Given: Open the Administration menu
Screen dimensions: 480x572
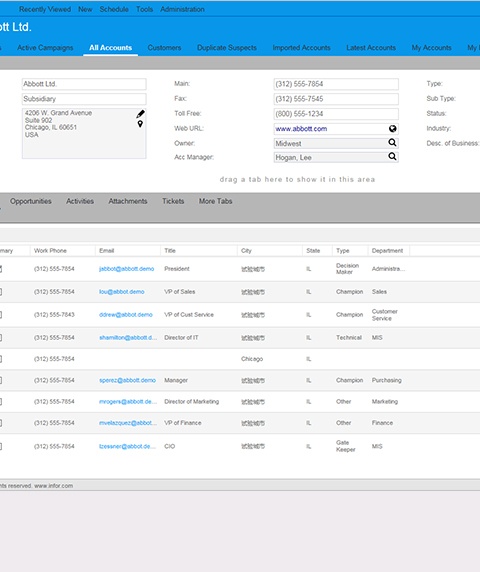Looking at the screenshot, I should (182, 9).
